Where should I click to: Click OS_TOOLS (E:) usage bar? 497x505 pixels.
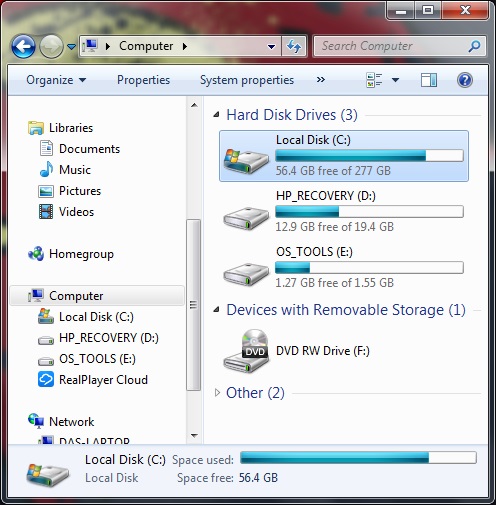click(x=369, y=268)
